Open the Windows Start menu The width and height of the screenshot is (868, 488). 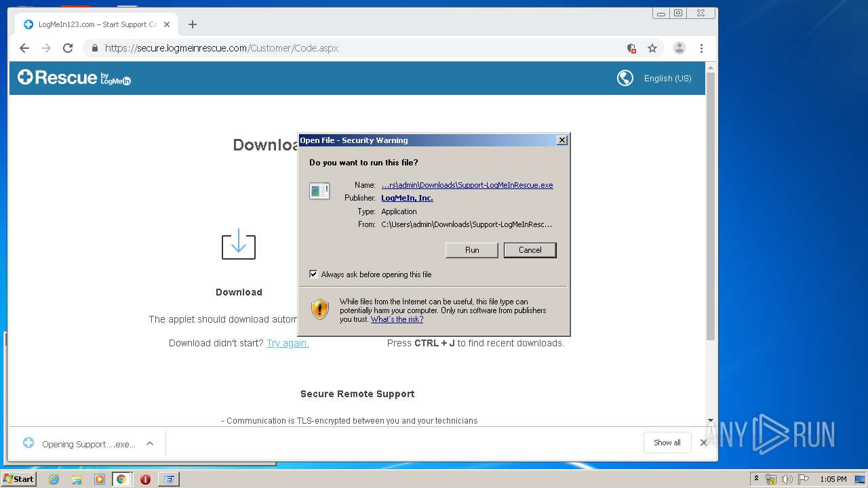pos(18,479)
